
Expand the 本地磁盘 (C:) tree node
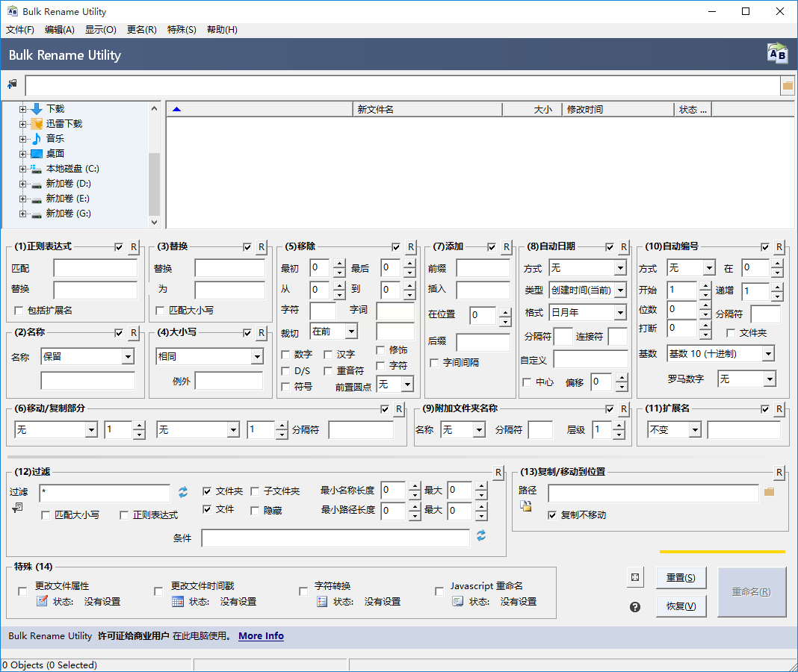22,169
